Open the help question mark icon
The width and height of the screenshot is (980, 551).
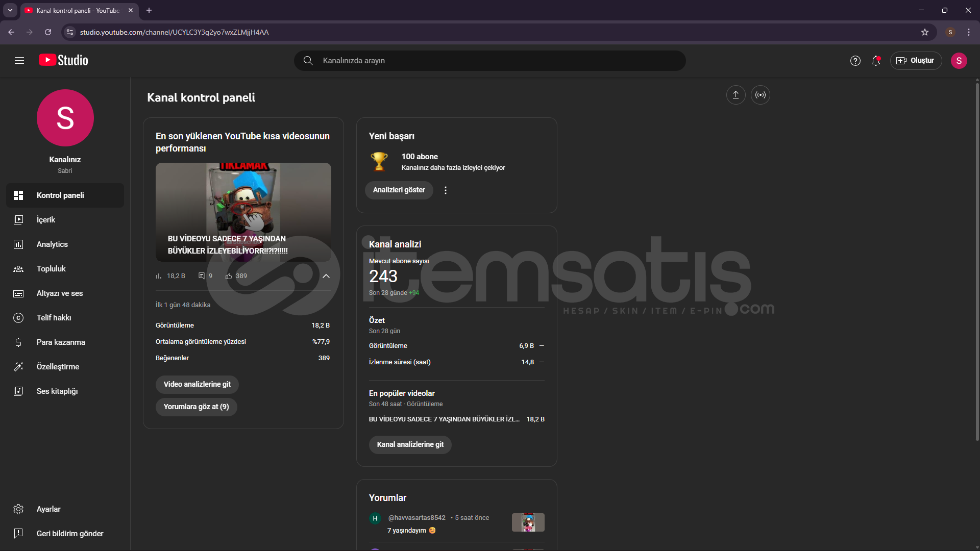click(855, 61)
